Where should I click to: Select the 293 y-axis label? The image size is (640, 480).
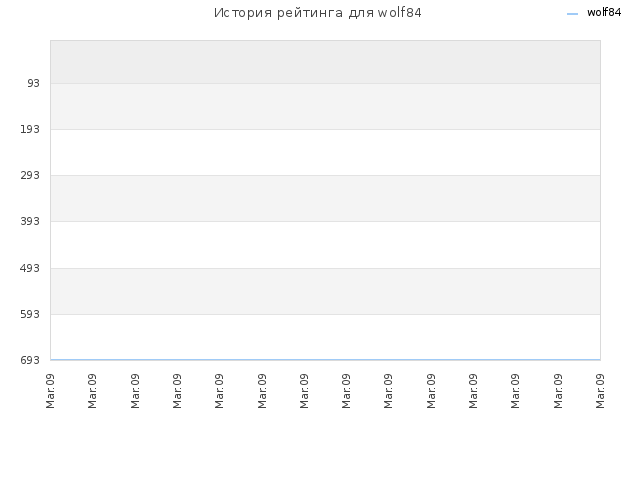coord(30,176)
